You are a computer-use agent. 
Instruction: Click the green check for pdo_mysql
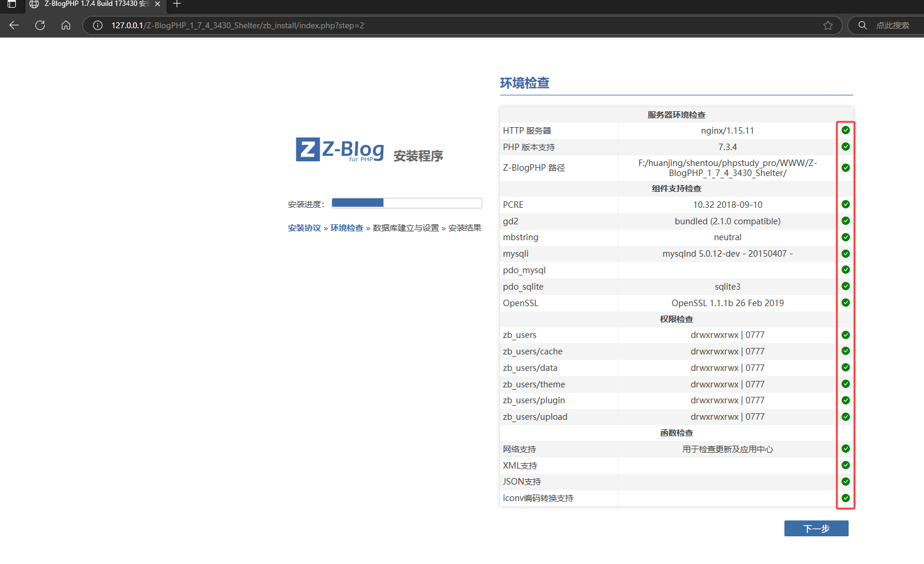tap(846, 270)
